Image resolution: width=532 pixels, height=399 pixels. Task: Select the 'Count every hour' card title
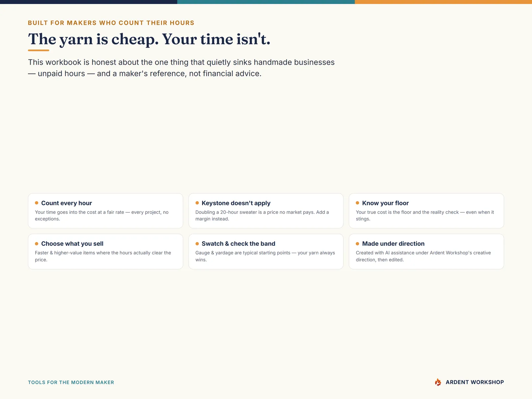66,203
